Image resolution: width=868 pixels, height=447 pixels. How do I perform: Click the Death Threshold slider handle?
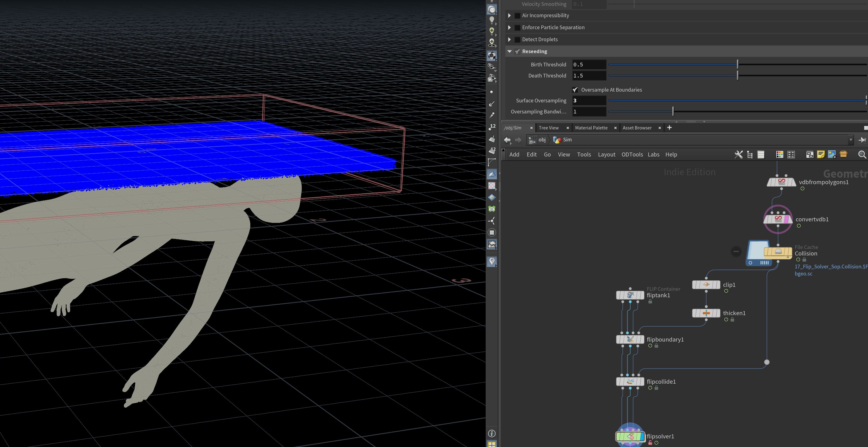(738, 75)
